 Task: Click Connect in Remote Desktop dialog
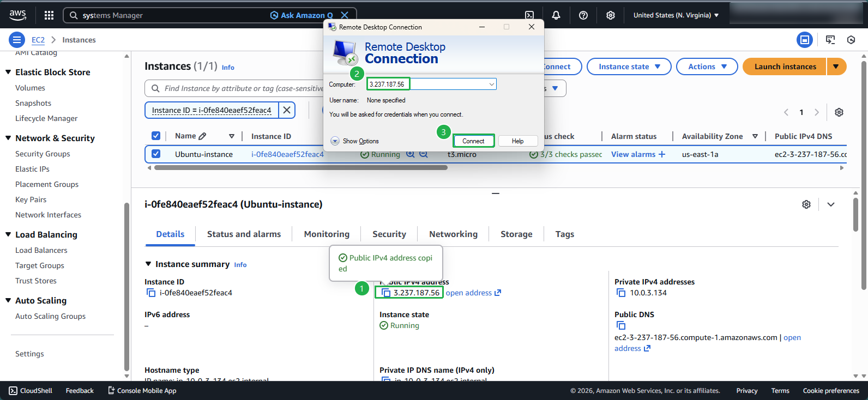point(473,141)
